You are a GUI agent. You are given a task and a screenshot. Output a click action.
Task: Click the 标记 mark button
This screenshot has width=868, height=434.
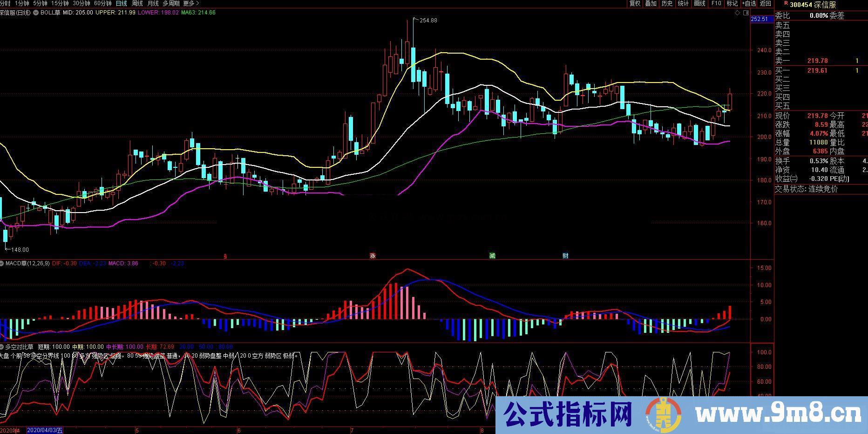click(x=732, y=3)
